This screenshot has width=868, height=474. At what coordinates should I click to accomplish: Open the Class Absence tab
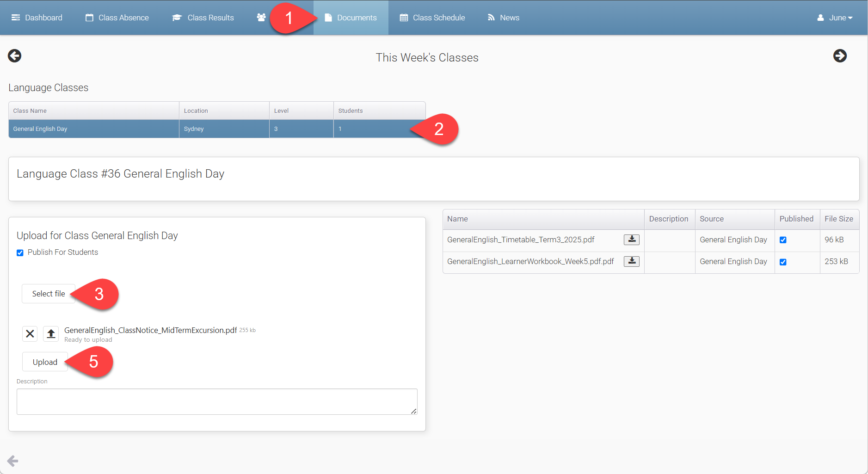pos(117,18)
